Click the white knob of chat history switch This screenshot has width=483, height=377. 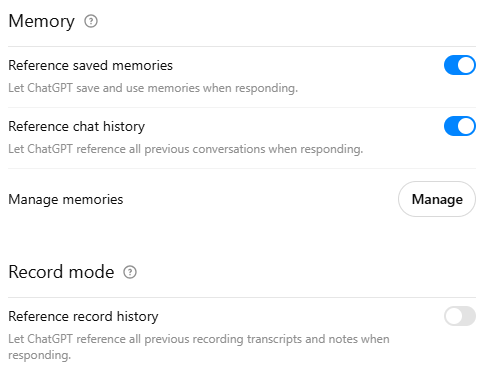click(466, 126)
